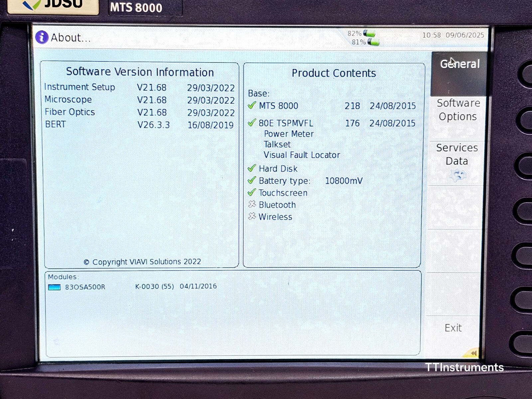Click the Copyright VIAVI Solutions 2022 text

click(x=142, y=262)
